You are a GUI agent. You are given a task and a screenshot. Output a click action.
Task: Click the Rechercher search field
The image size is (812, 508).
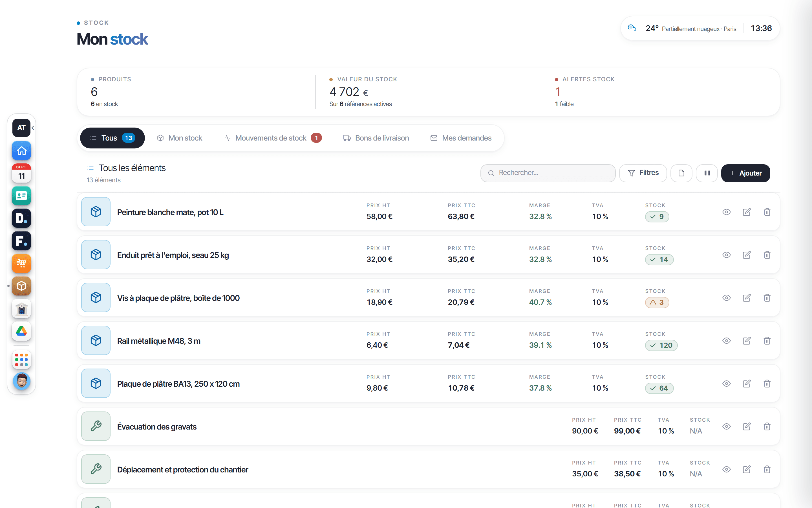coord(548,173)
